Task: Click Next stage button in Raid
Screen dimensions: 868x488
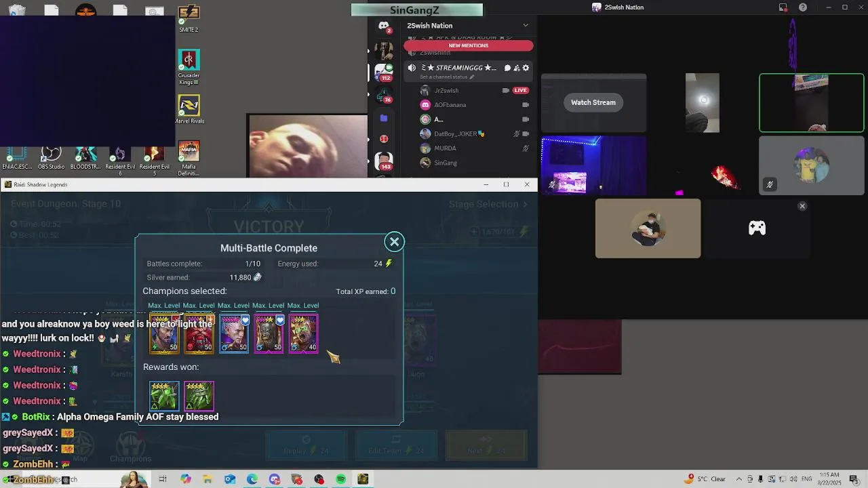Action: tap(486, 447)
